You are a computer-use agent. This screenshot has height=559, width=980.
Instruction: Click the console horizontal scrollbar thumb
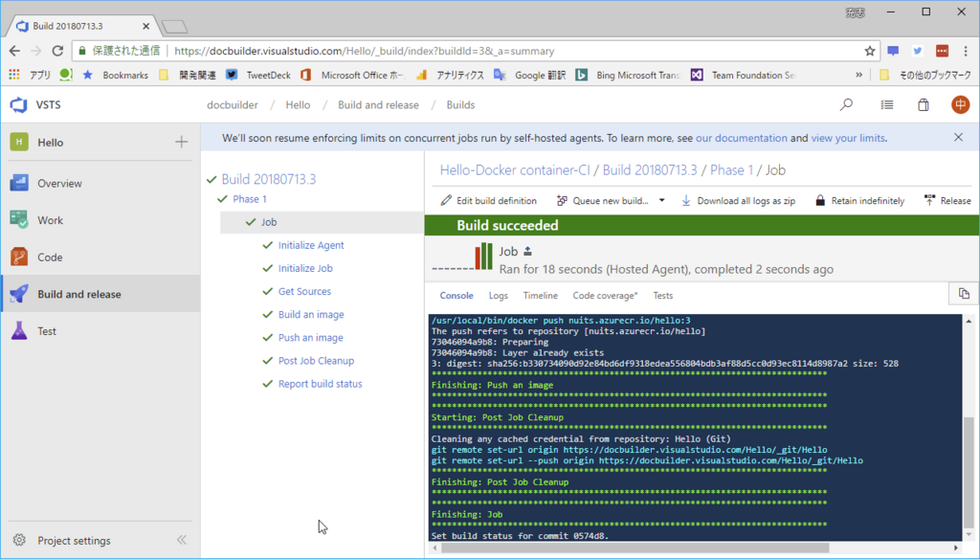tap(635, 548)
